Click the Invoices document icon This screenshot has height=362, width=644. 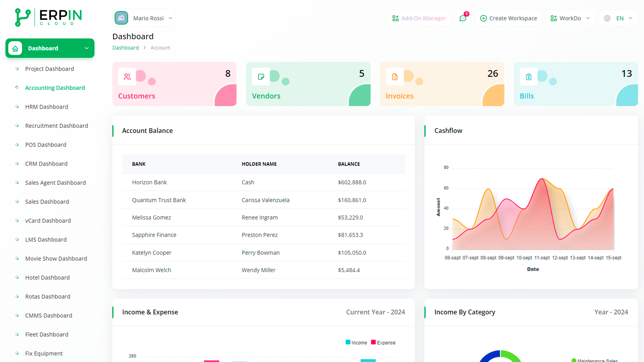tap(395, 77)
